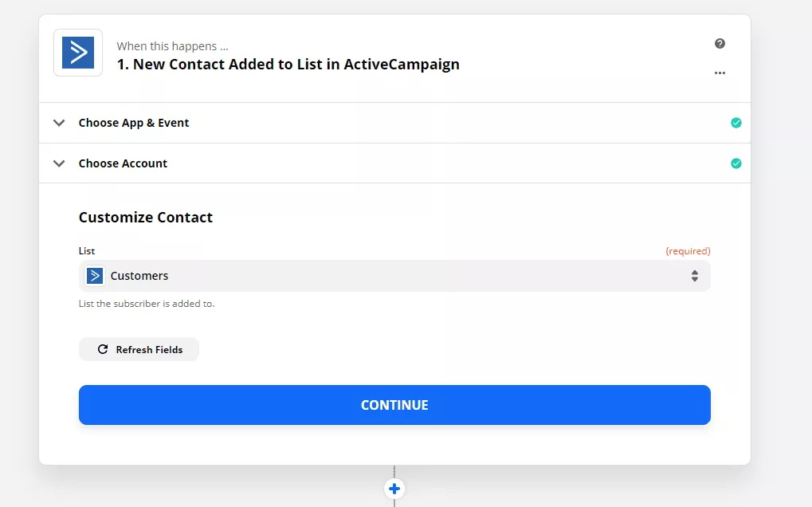Viewport: 812px width, 507px height.
Task: Click the When this happens text
Action: (172, 46)
